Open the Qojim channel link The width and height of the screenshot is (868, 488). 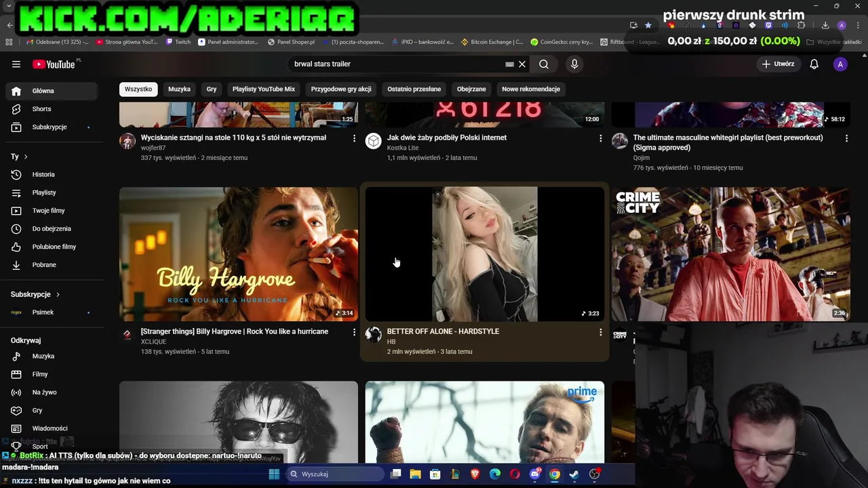click(x=642, y=158)
